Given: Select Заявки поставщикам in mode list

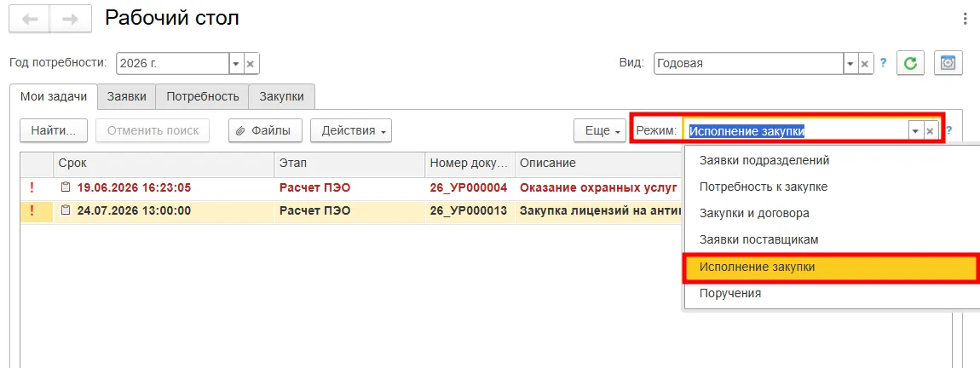Looking at the screenshot, I should [833, 240].
